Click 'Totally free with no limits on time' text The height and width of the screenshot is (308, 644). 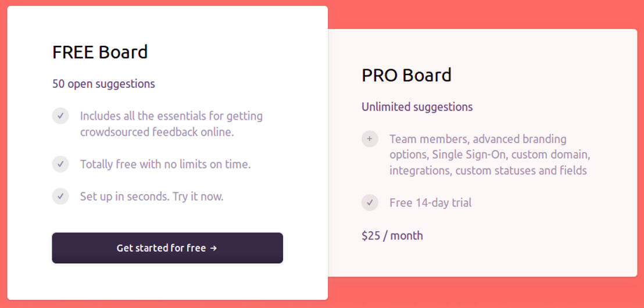pyautogui.click(x=165, y=164)
